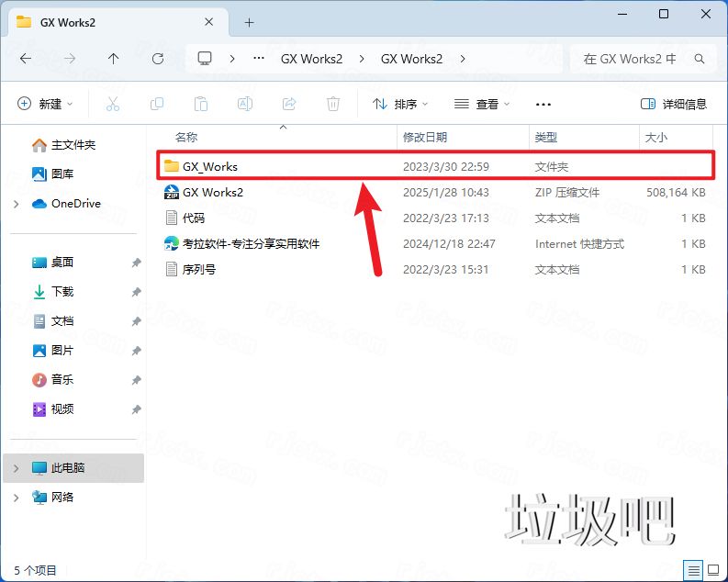Close the GX Works2 tab

coord(209,22)
